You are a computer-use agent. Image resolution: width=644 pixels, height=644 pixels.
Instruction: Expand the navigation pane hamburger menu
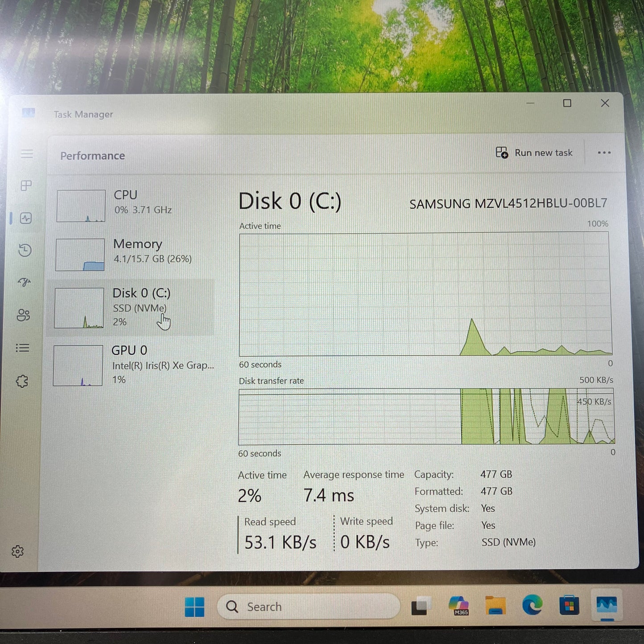27,154
